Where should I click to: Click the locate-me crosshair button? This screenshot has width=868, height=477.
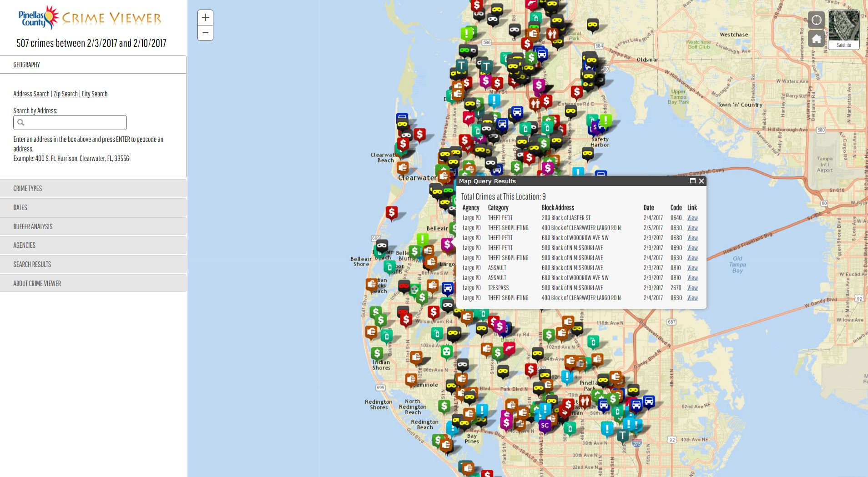pyautogui.click(x=816, y=20)
